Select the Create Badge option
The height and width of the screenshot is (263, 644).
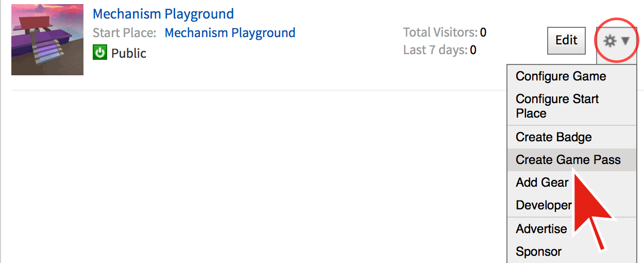pos(553,137)
